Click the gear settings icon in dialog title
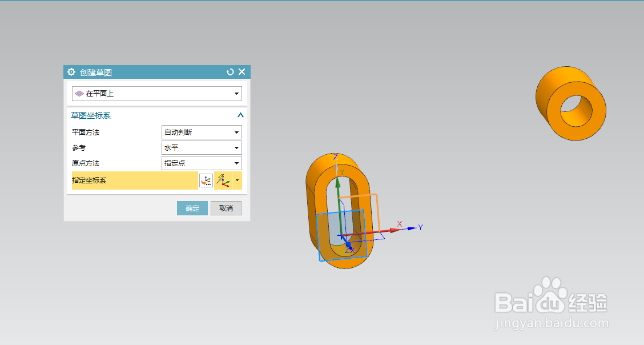Image resolution: width=644 pixels, height=345 pixels. pos(71,72)
